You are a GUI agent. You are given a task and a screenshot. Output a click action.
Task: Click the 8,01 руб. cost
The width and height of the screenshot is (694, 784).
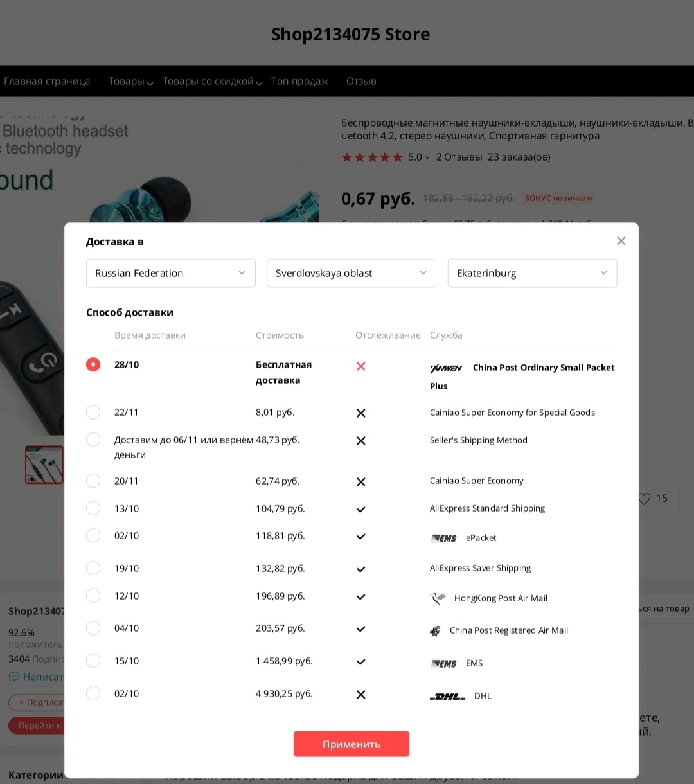275,412
